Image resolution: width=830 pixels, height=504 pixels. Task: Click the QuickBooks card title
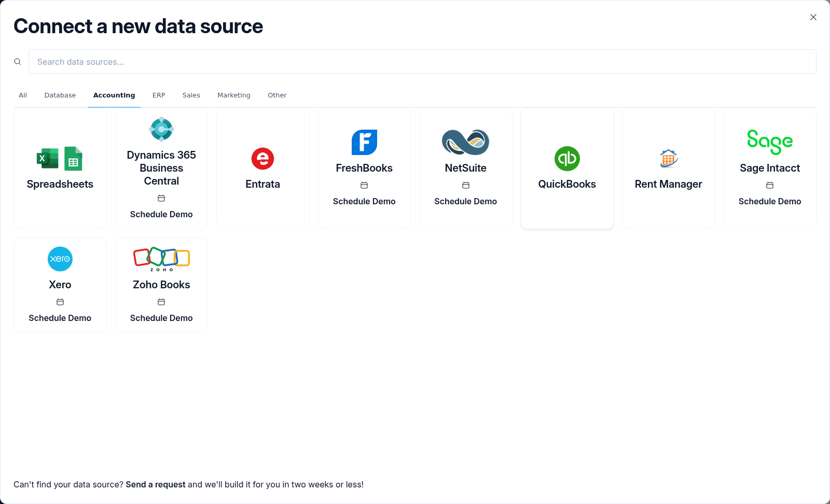point(567,184)
